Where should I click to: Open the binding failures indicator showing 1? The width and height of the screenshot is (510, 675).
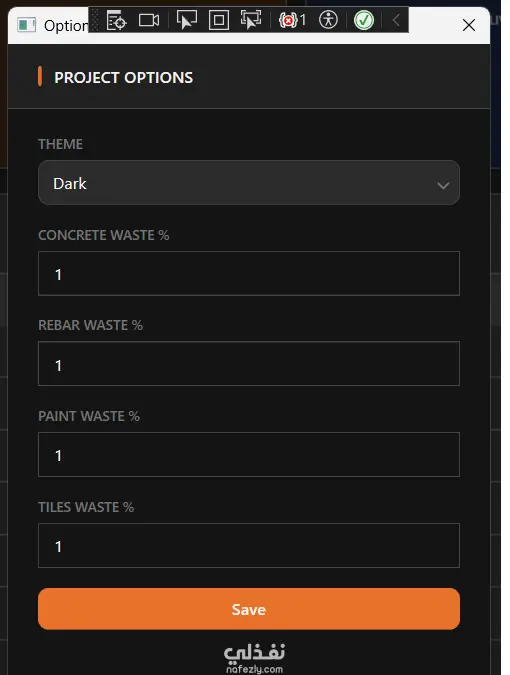(x=292, y=20)
